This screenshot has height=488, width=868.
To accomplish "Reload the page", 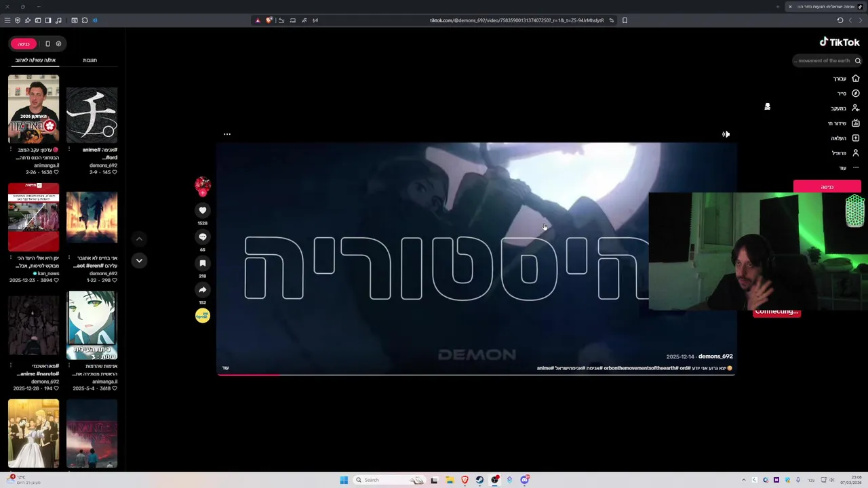I will (x=840, y=20).
